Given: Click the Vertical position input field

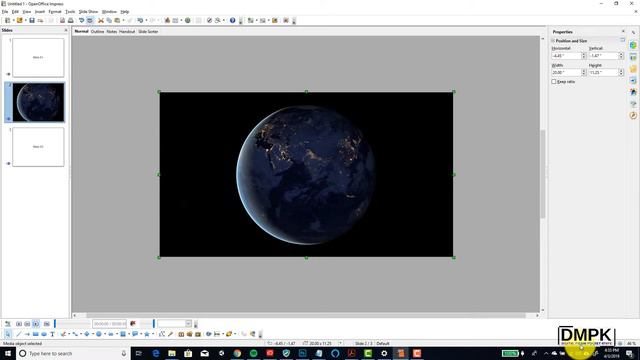Looking at the screenshot, I should pyautogui.click(x=604, y=56).
